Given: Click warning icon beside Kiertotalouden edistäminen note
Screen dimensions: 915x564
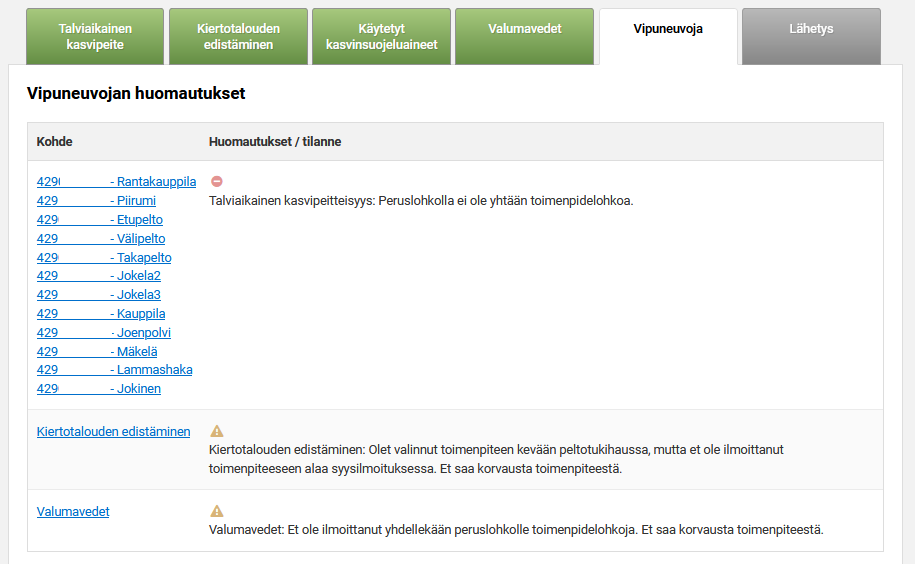Looking at the screenshot, I should click(217, 431).
